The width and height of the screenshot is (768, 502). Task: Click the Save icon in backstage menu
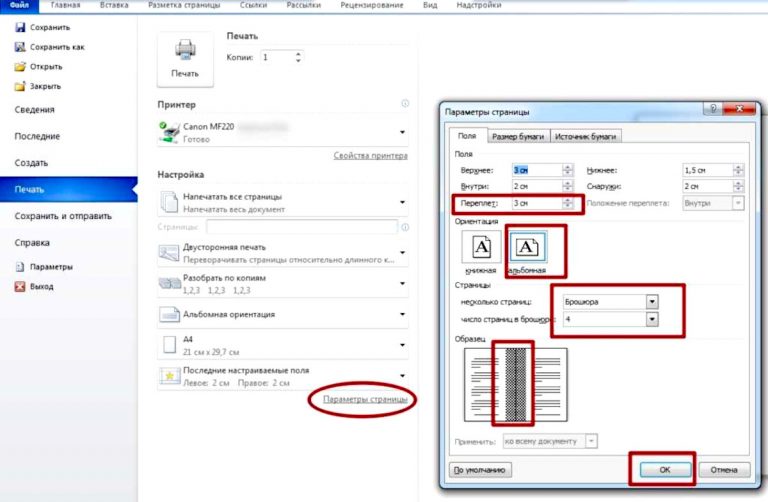coord(20,27)
